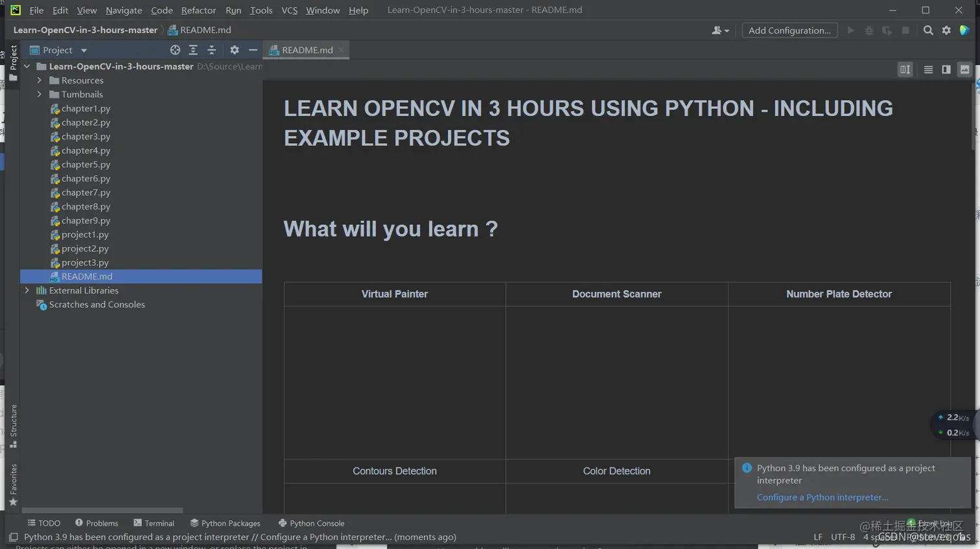Screen dimensions: 980x549
Task: Click the colorful JetBrains Toolbox icon
Action: point(964,30)
